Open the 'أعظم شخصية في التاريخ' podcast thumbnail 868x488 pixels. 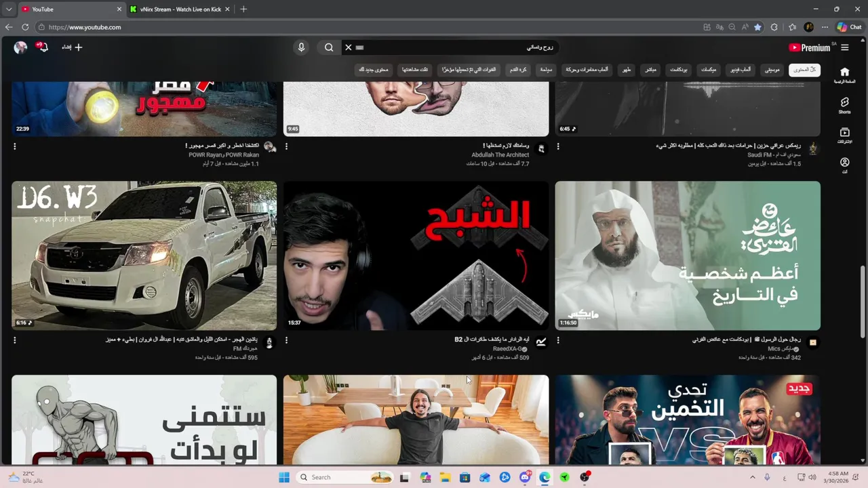tap(688, 256)
